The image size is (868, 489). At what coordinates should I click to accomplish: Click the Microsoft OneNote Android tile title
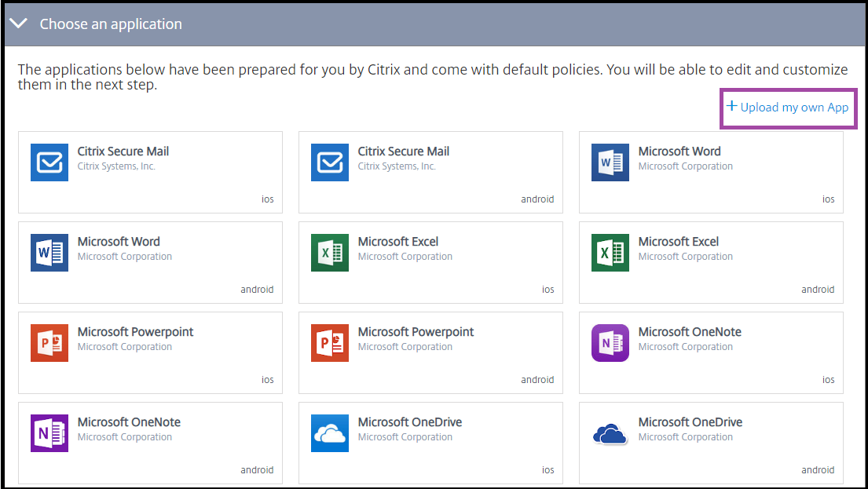click(x=129, y=422)
